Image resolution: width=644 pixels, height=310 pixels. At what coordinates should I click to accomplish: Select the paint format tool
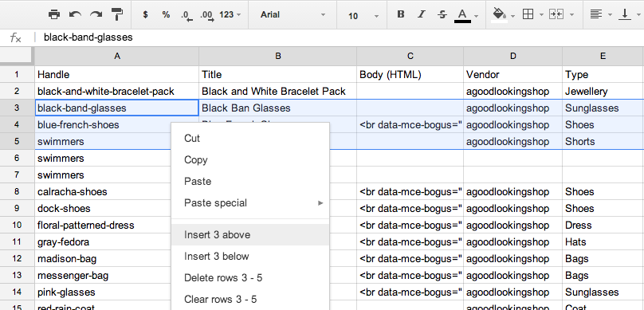pyautogui.click(x=117, y=15)
